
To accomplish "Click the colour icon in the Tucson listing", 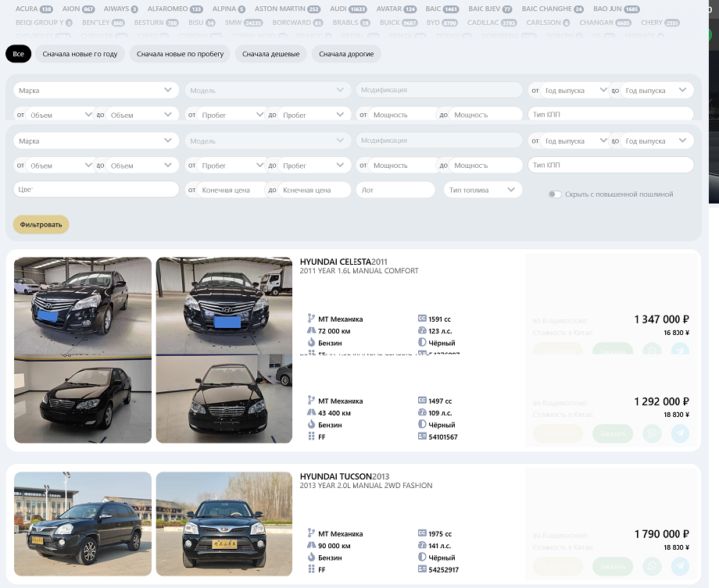I will (422, 558).
